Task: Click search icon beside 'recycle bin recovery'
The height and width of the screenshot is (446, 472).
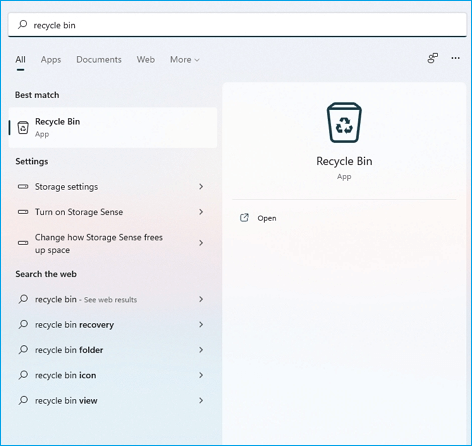Action: coord(23,324)
